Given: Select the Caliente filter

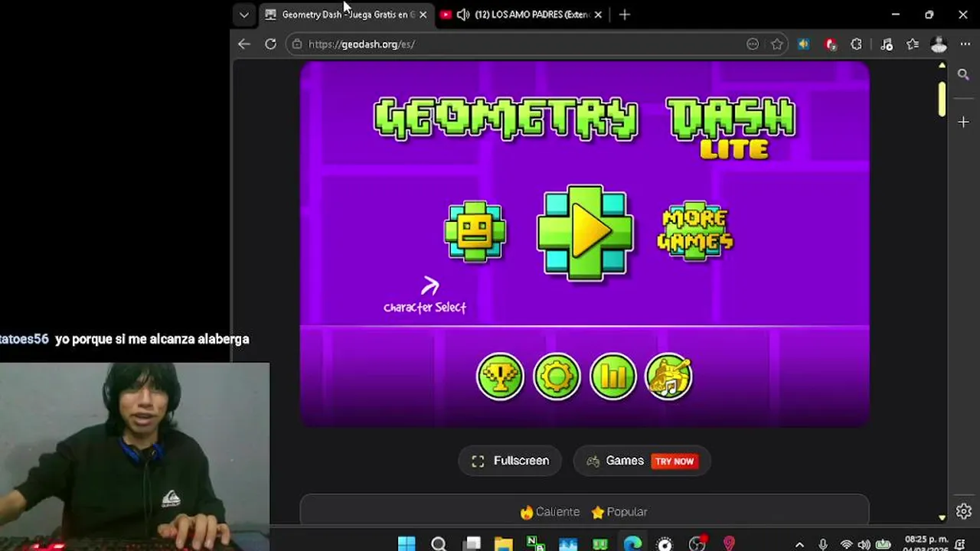Looking at the screenshot, I should click(x=550, y=512).
